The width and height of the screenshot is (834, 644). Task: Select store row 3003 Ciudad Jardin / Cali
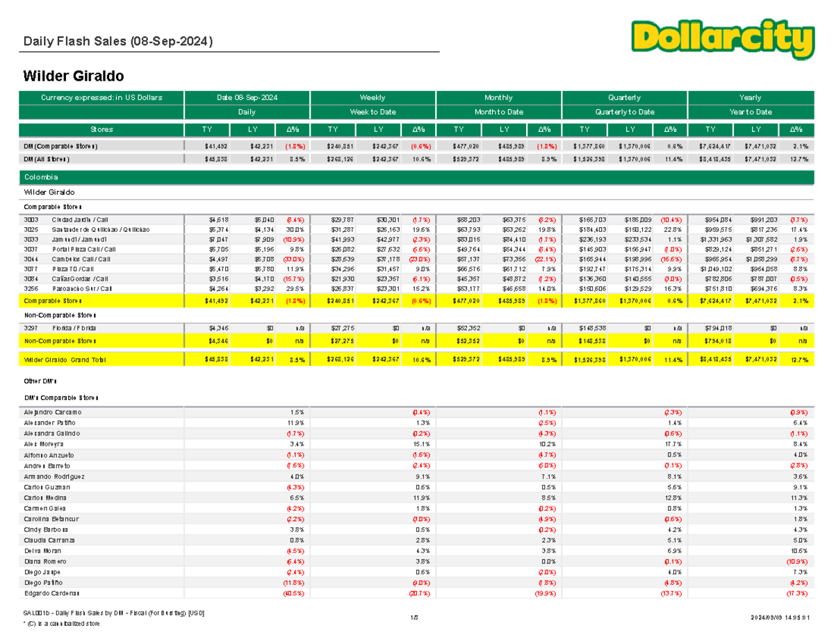click(417, 219)
